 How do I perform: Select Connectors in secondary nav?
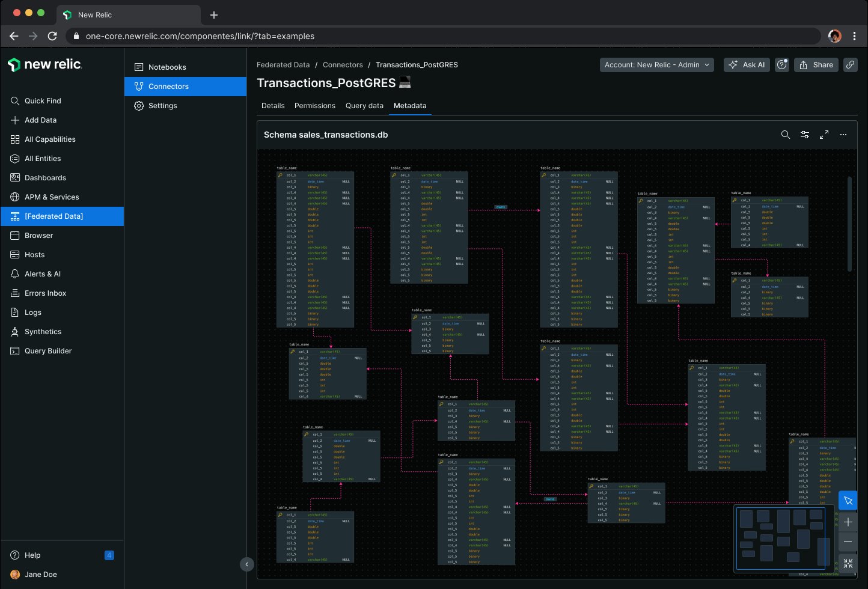pos(185,87)
